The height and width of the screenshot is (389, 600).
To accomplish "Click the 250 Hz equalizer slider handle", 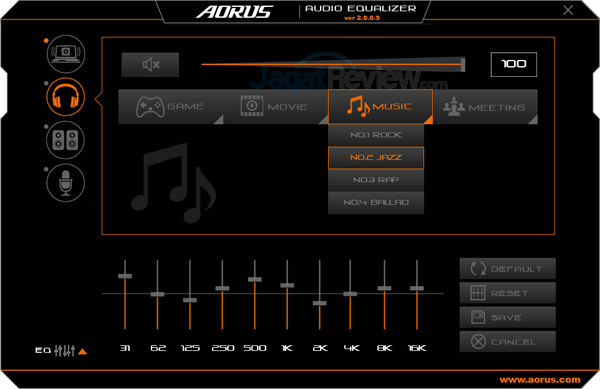I will 222,288.
